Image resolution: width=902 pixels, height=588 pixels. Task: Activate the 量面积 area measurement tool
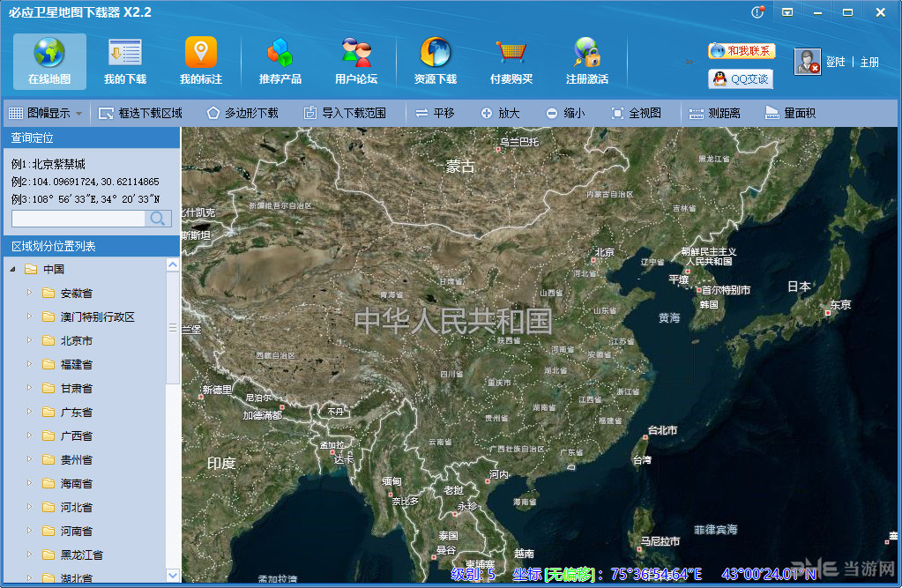pos(789,112)
